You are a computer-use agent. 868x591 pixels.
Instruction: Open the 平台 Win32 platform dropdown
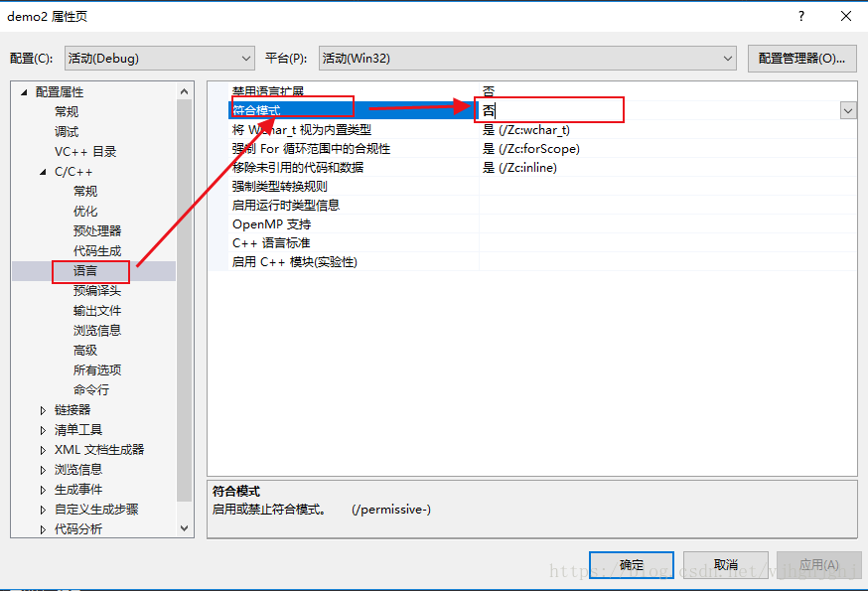527,59
